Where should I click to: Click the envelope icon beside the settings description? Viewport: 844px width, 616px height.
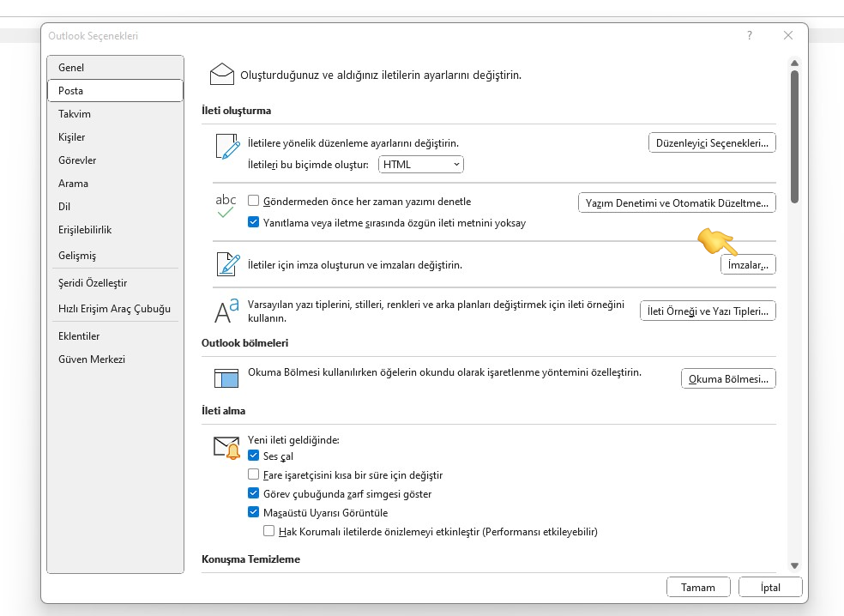click(222, 75)
